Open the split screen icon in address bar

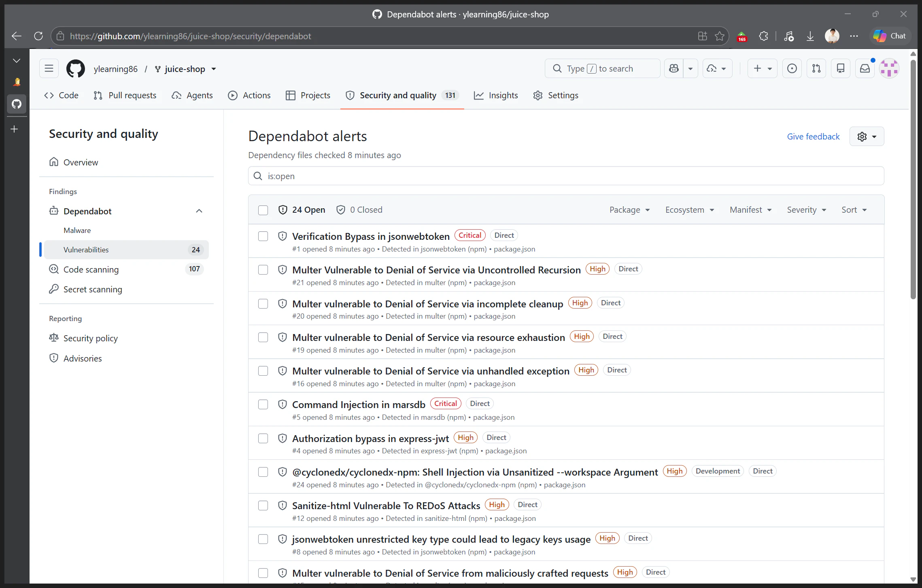pos(703,36)
